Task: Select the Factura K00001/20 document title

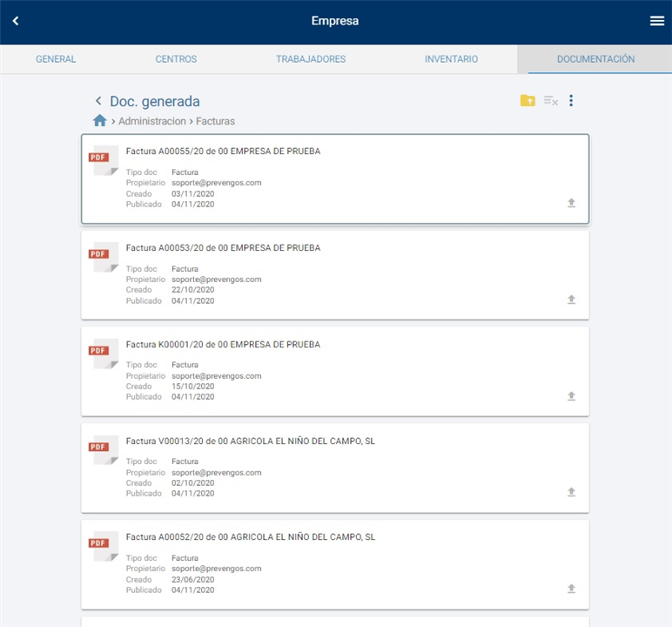Action: coord(223,345)
